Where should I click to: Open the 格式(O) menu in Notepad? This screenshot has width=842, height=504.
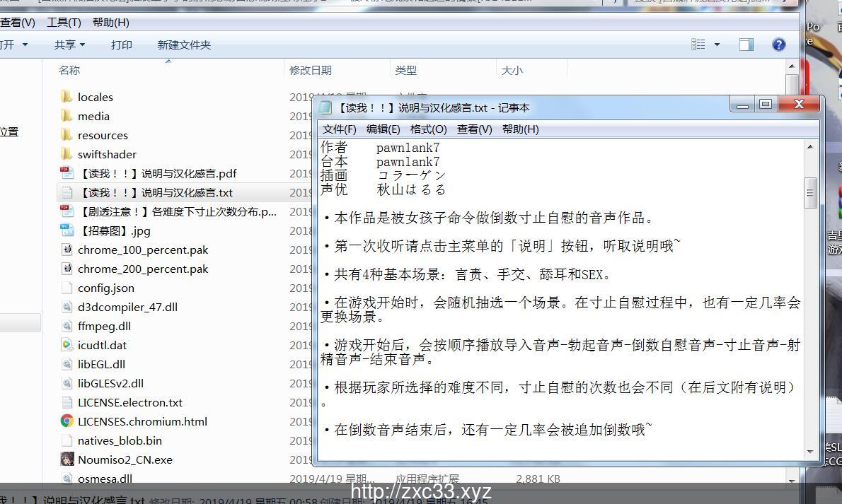click(x=427, y=129)
